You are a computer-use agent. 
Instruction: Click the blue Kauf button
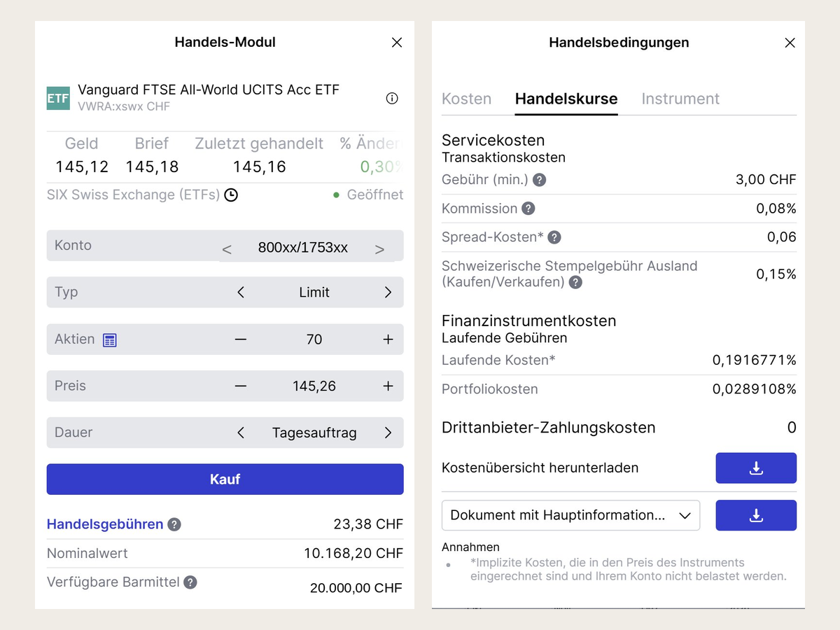(225, 479)
